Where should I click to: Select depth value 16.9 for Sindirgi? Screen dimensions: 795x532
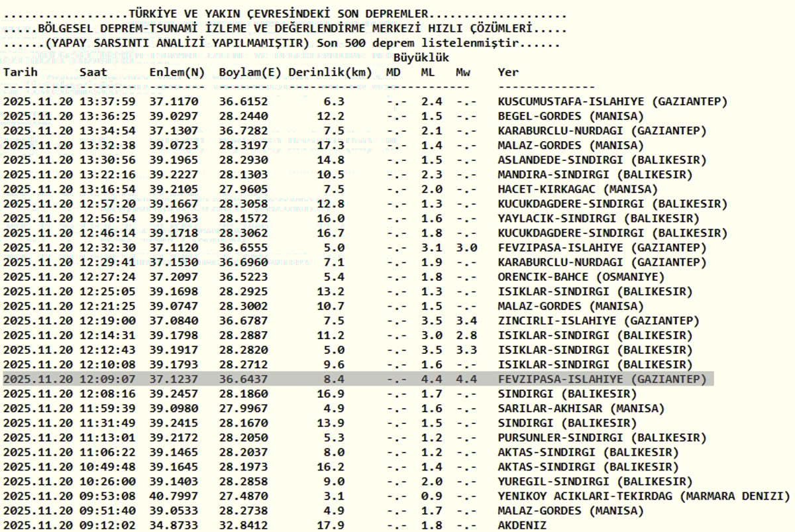331,394
